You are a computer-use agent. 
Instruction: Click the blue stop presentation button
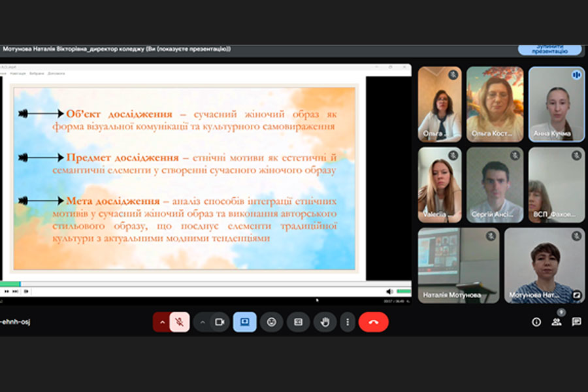click(549, 50)
